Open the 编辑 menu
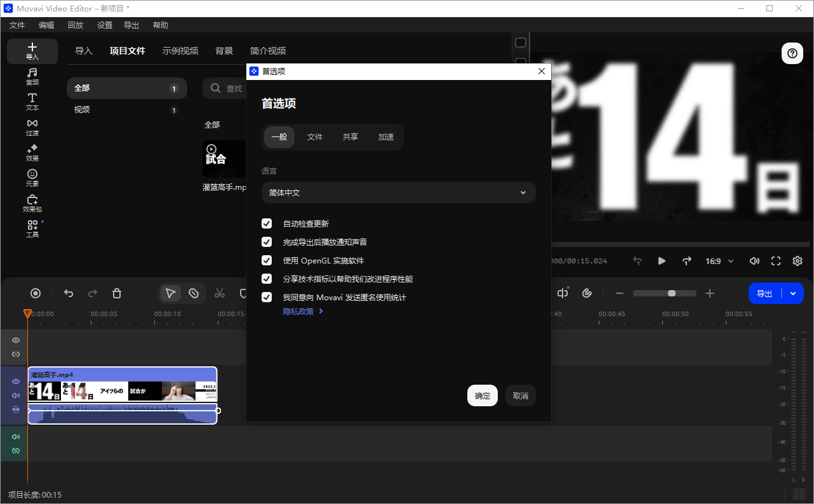 point(46,25)
